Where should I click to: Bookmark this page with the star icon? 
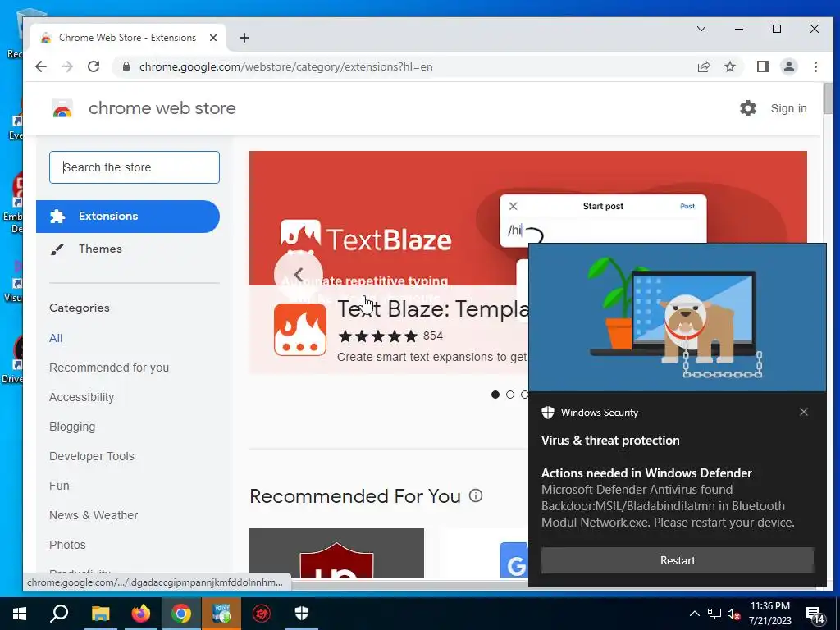pos(729,66)
